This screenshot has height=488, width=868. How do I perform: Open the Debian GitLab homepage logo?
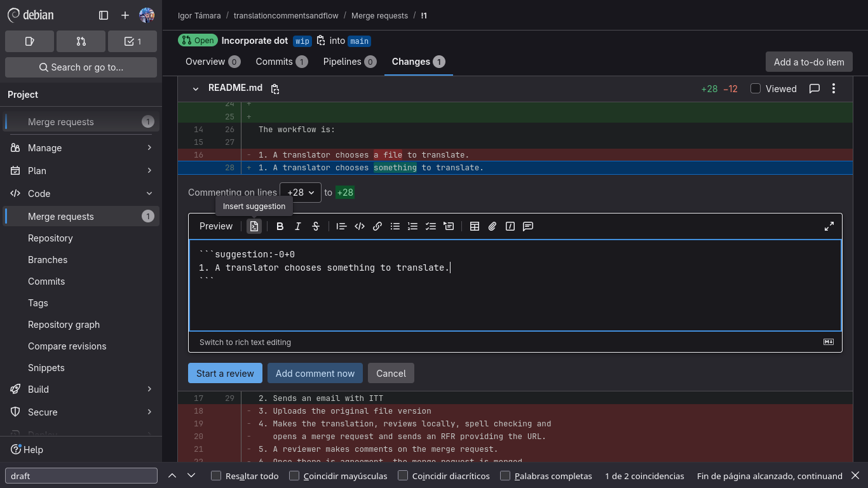click(31, 15)
